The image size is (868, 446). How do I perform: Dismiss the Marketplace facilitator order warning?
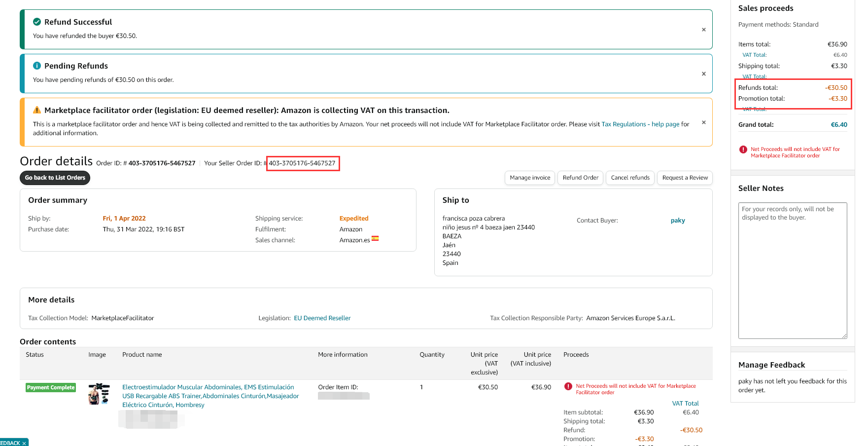pyautogui.click(x=703, y=122)
